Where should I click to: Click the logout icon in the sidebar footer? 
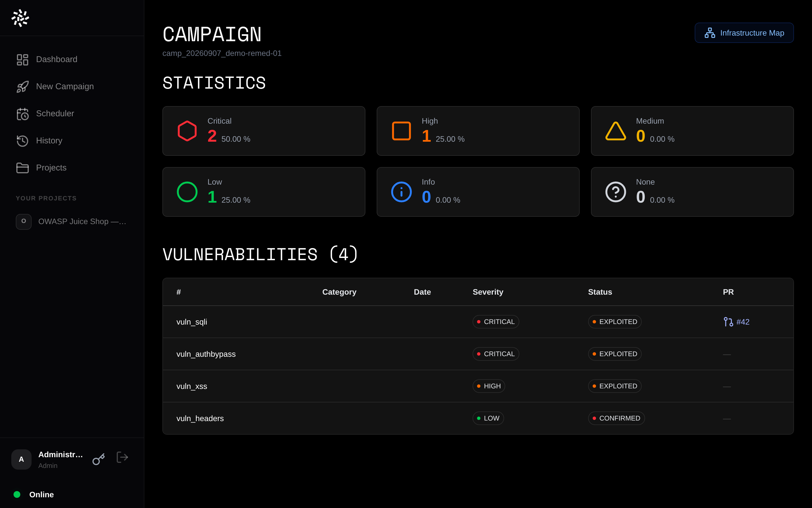click(122, 457)
